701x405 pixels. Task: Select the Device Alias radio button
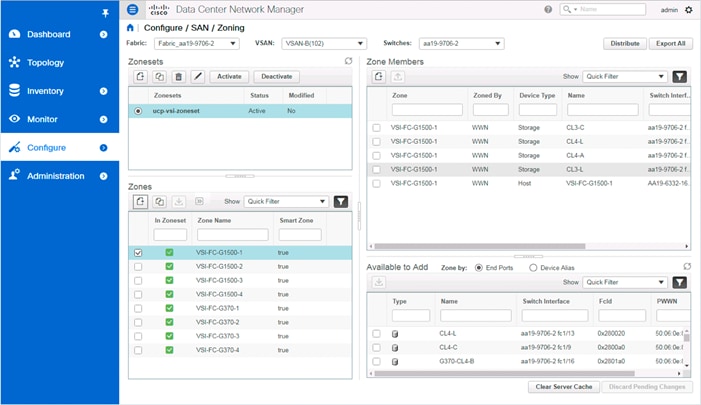click(533, 268)
